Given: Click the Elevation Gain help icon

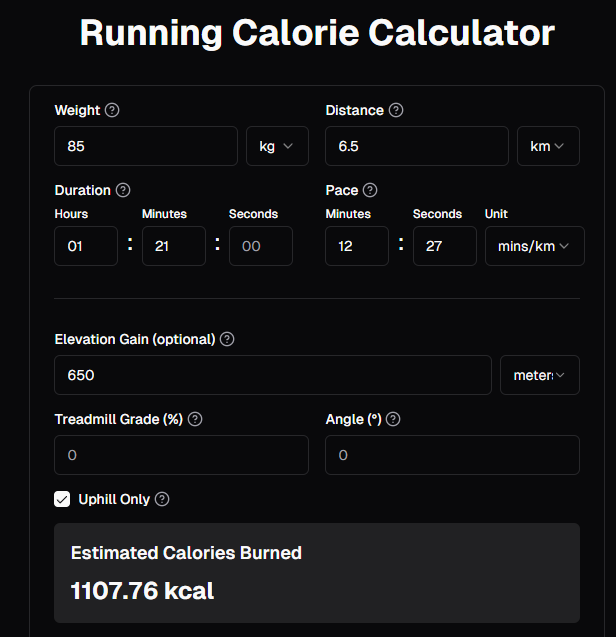Looking at the screenshot, I should [227, 339].
